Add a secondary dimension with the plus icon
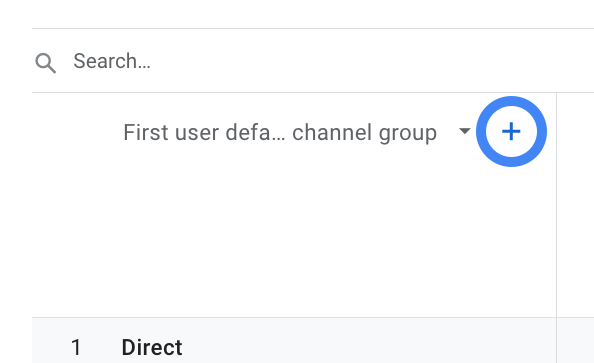594x363 pixels. pos(511,131)
